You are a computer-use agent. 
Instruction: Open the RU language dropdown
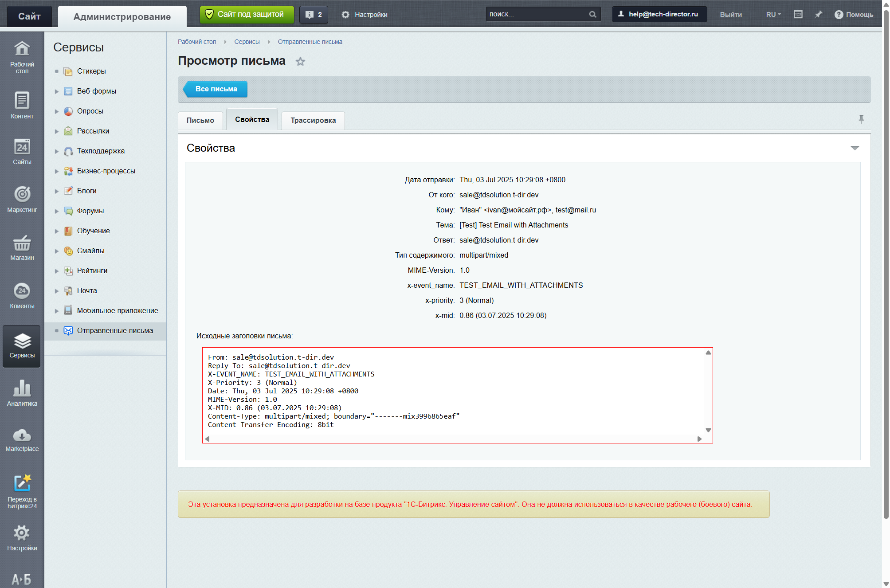click(x=773, y=15)
